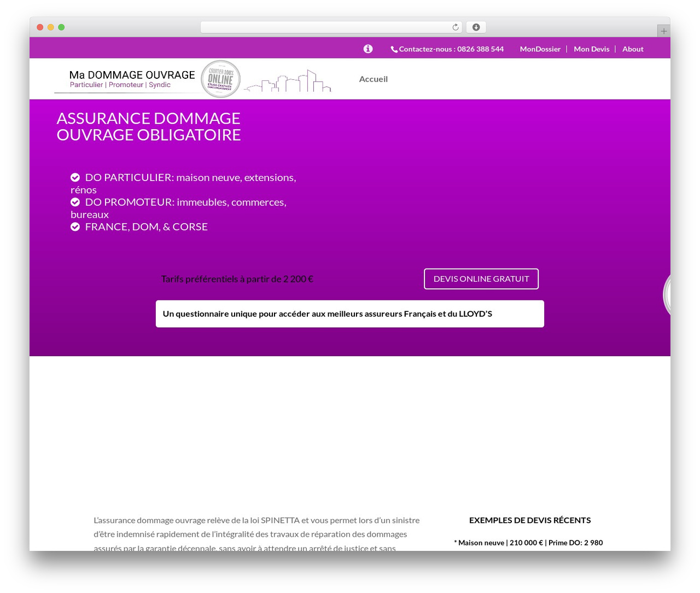The image size is (700, 593).
Task: Click the ASSURANCE DOMMAGE OUVRAGE OBLIGATOIRE heading
Action: tap(149, 126)
